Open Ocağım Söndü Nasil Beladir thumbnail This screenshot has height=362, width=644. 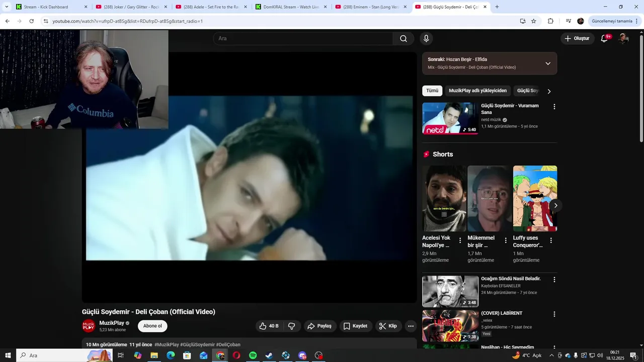(450, 291)
